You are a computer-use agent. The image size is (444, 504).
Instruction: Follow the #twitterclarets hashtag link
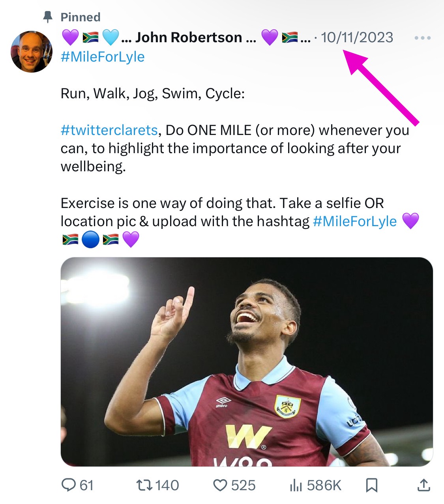pos(109,130)
